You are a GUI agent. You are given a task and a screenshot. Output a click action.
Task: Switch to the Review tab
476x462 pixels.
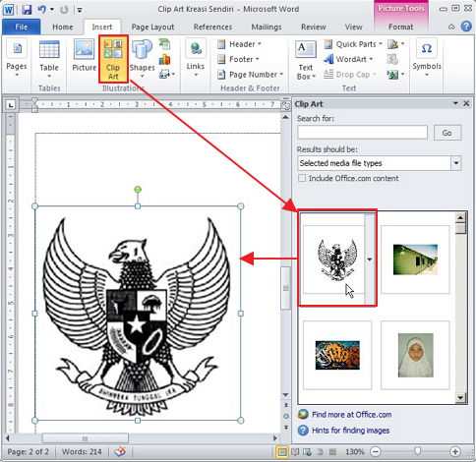(314, 27)
